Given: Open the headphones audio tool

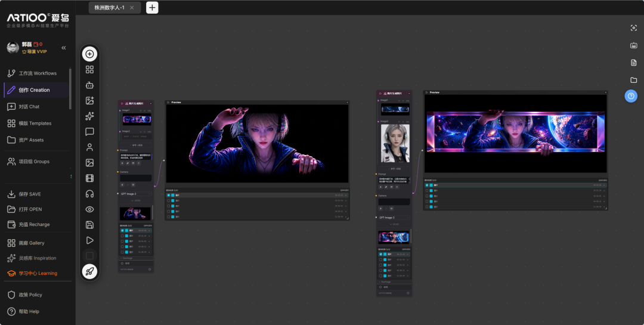Looking at the screenshot, I should coord(89,194).
